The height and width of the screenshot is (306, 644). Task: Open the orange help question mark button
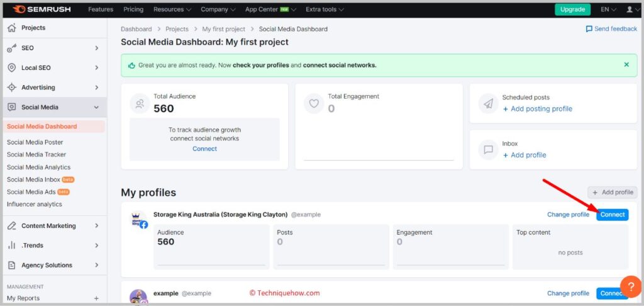(630, 286)
